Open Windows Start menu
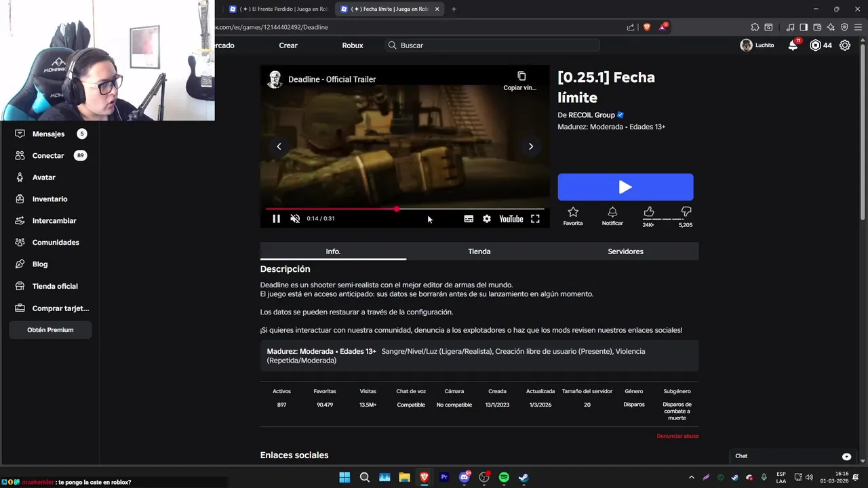Screen dimensions: 868x488 click(344, 477)
